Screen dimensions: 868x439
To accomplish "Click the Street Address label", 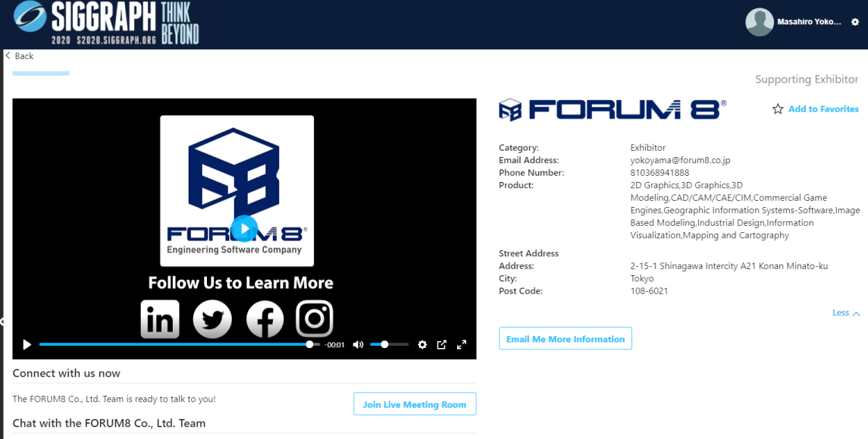I will pos(528,253).
